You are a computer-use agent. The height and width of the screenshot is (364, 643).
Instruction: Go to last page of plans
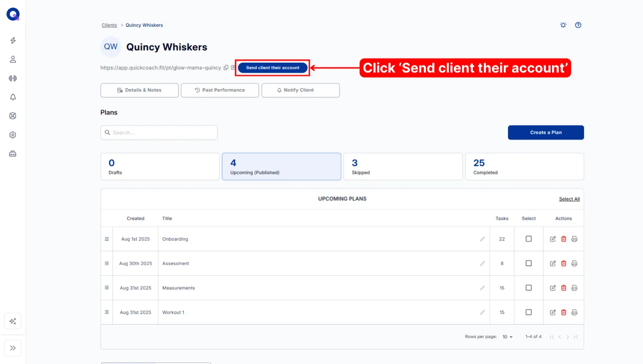click(575, 337)
